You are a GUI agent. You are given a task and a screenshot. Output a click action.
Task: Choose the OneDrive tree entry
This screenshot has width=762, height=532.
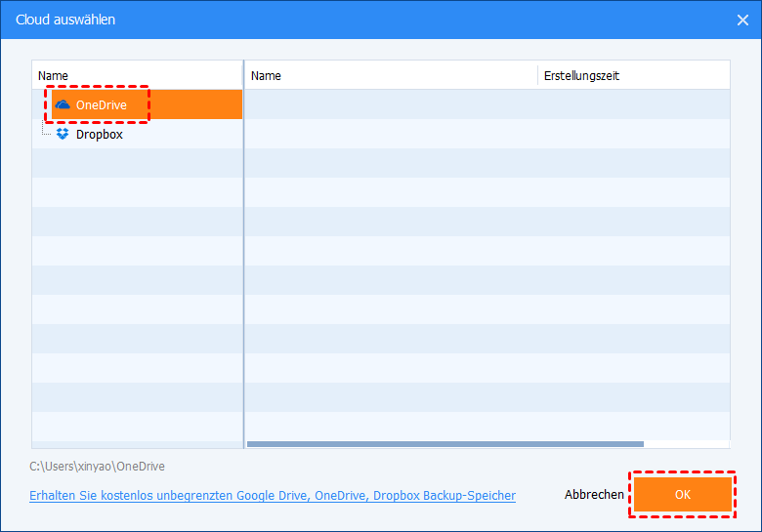tap(147, 104)
